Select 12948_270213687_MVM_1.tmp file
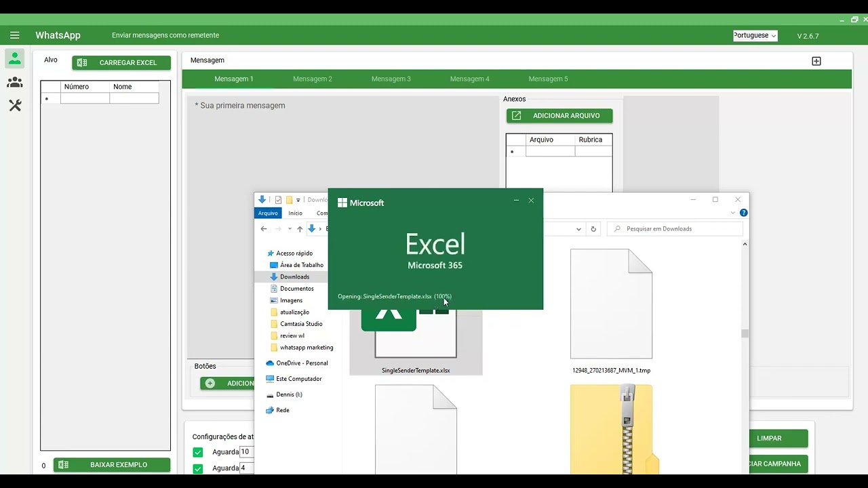This screenshot has height=488, width=868. pos(611,311)
